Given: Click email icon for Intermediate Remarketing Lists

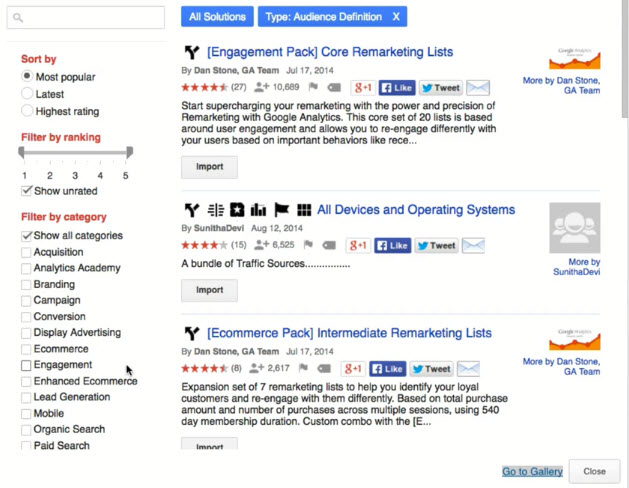Looking at the screenshot, I should (467, 369).
